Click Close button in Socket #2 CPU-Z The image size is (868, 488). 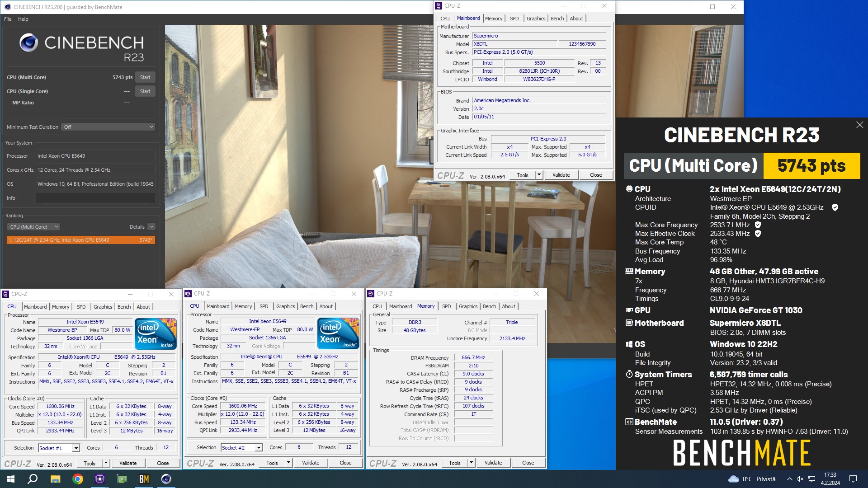pyautogui.click(x=345, y=463)
